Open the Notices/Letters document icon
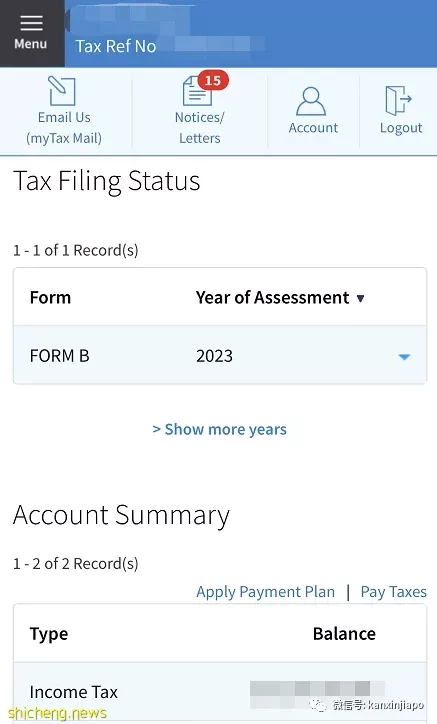 tap(197, 91)
